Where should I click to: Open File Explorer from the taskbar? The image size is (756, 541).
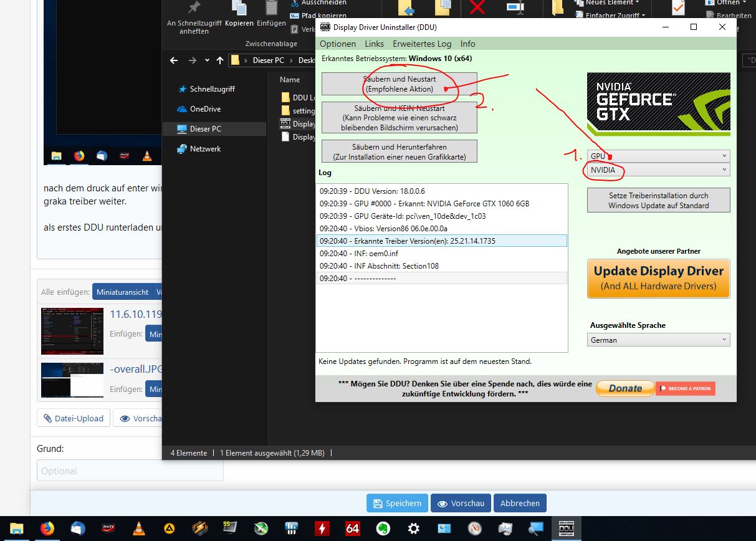16,529
